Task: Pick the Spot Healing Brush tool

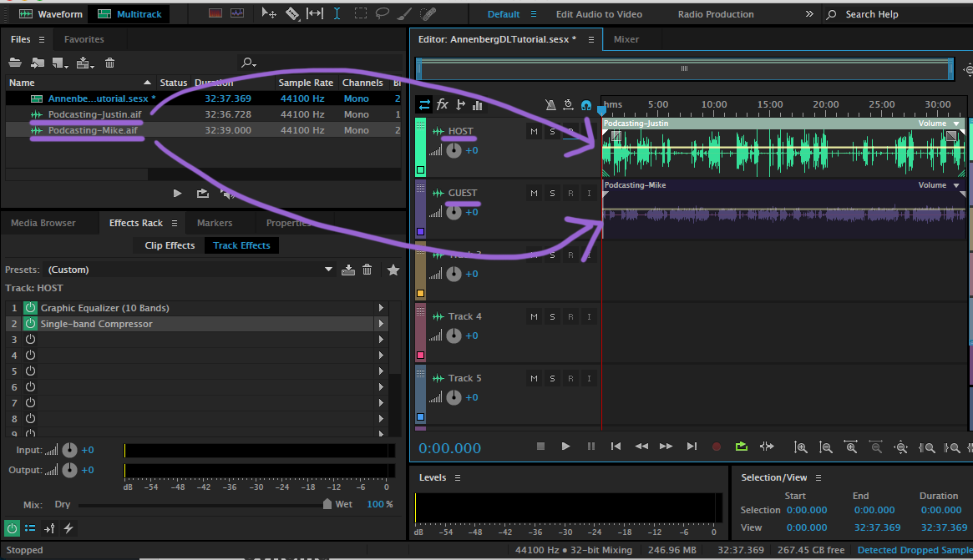Action: (428, 13)
